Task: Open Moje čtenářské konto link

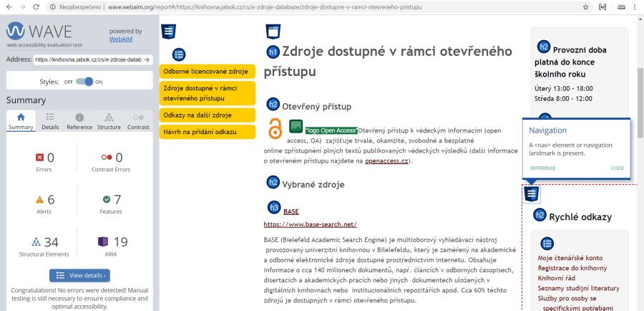Action: click(x=570, y=258)
